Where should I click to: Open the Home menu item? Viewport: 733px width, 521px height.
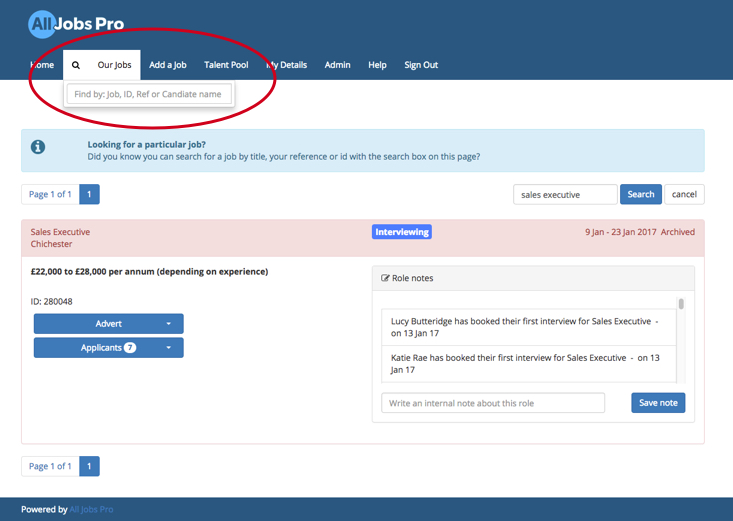point(42,65)
